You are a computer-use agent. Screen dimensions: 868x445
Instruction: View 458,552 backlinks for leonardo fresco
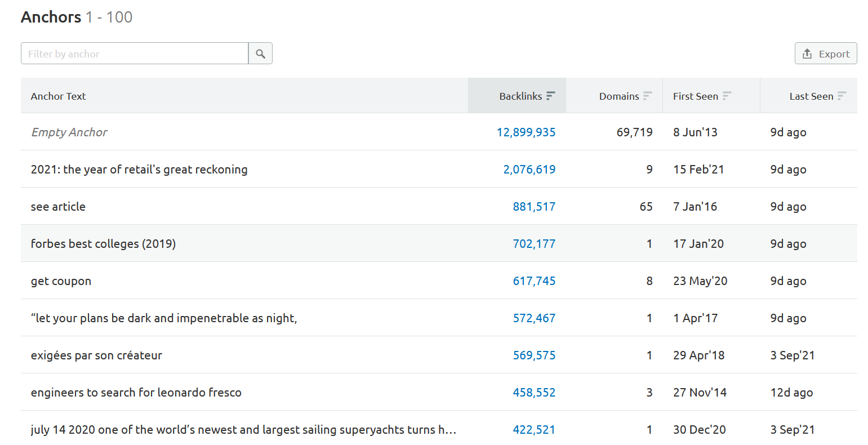coord(533,393)
